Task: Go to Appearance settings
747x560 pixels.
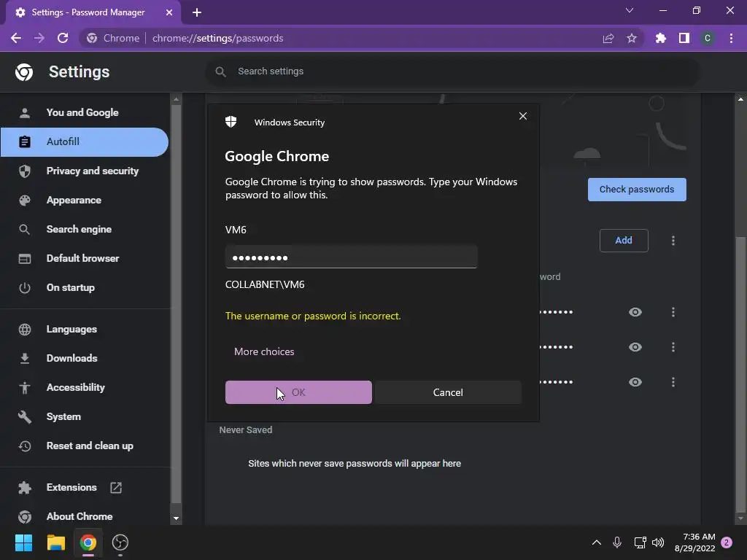Action: click(x=74, y=200)
